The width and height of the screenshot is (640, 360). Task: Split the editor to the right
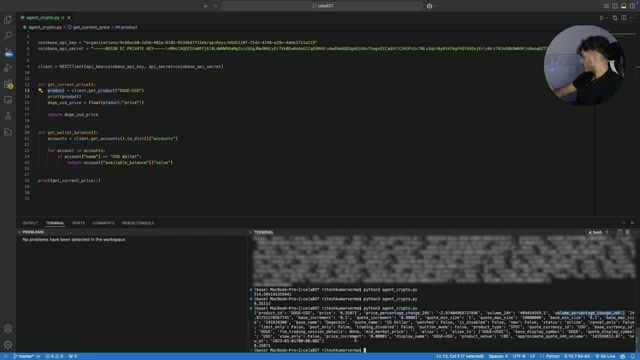[x=624, y=18]
